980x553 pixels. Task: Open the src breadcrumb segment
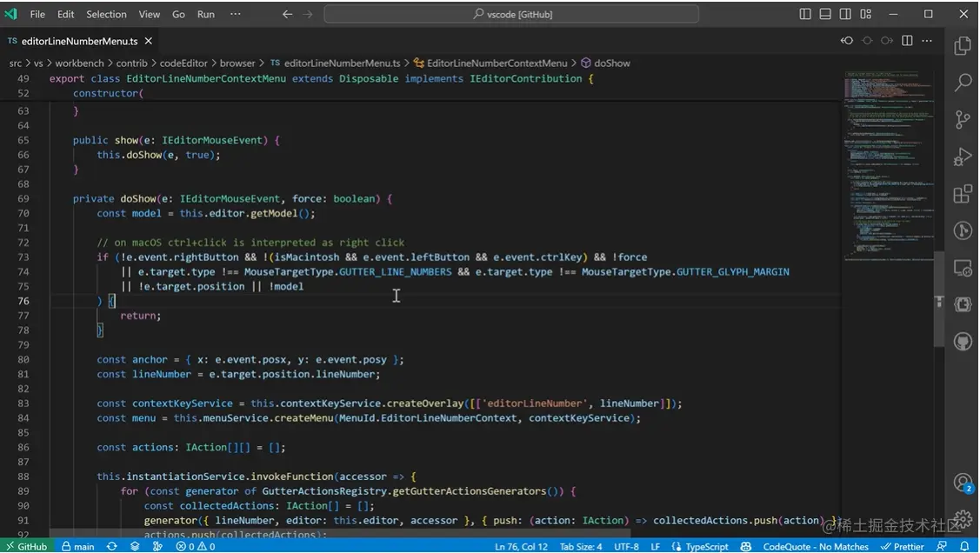click(x=15, y=63)
